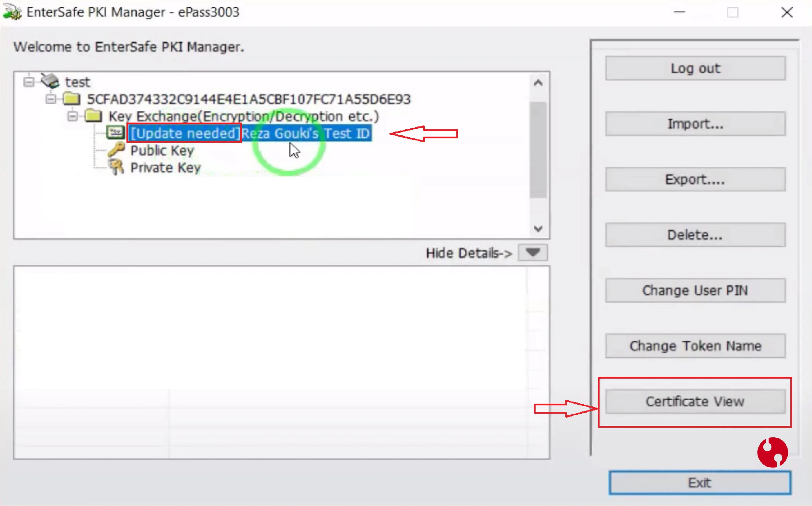Close the EnterSafe PKI Manager window
The image size is (812, 506).
click(x=787, y=12)
